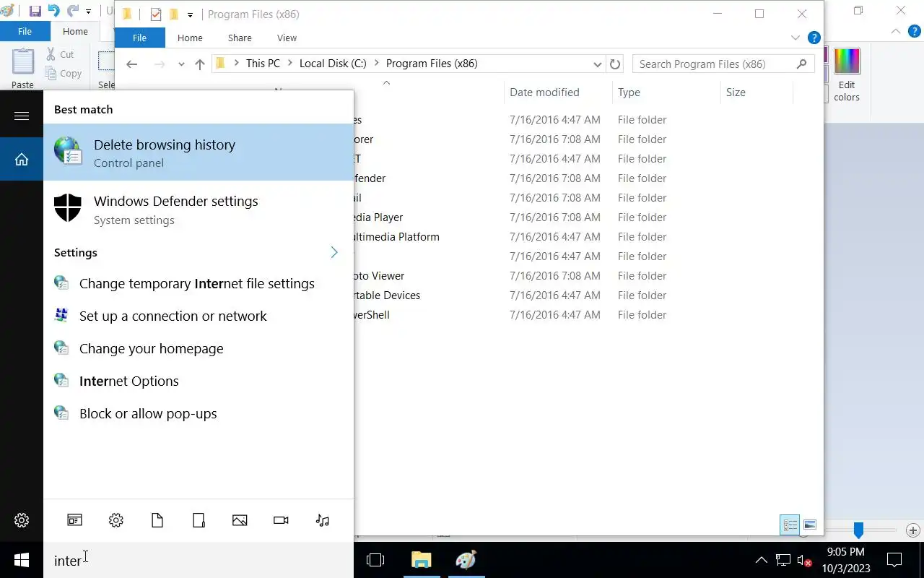The image size is (924, 578).
Task: Filter search results by Apps
Action: (x=75, y=520)
